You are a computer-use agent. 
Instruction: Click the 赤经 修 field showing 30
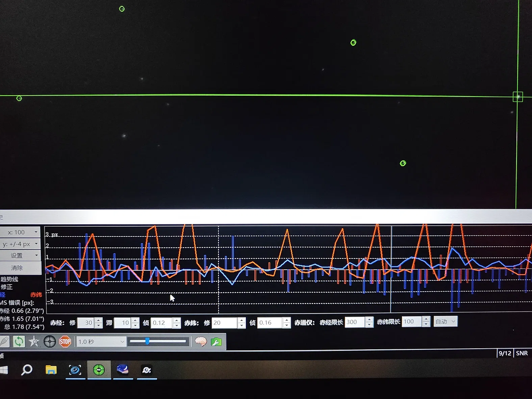(86, 323)
